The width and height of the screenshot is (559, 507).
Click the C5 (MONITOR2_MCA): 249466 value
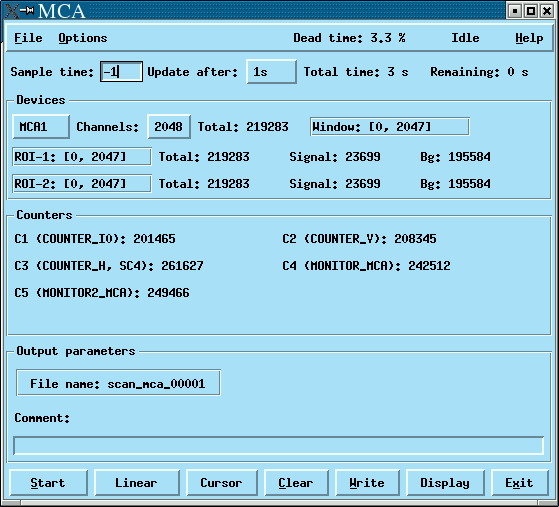[x=102, y=293]
